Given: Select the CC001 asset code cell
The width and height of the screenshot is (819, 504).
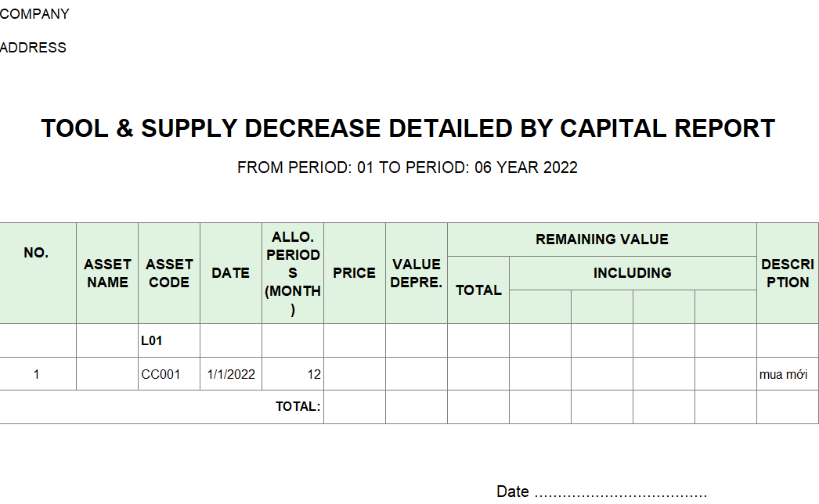Looking at the screenshot, I should point(161,374).
